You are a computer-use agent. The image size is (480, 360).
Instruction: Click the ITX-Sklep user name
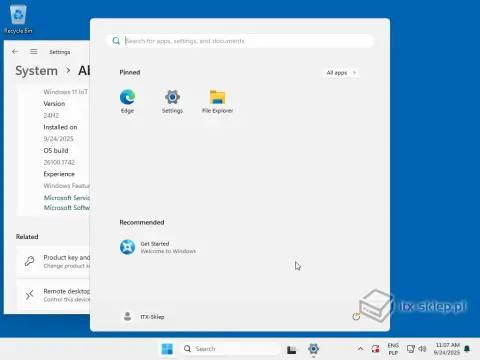(x=152, y=317)
